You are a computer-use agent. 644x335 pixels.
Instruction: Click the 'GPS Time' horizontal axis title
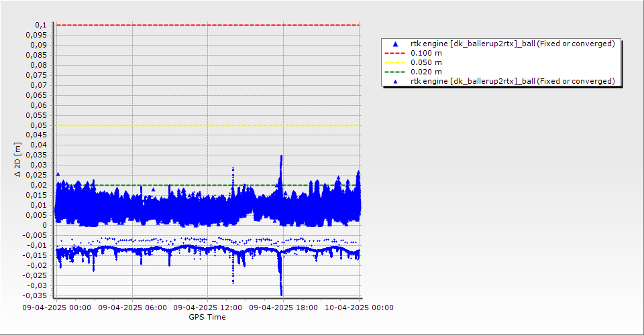pos(207,317)
